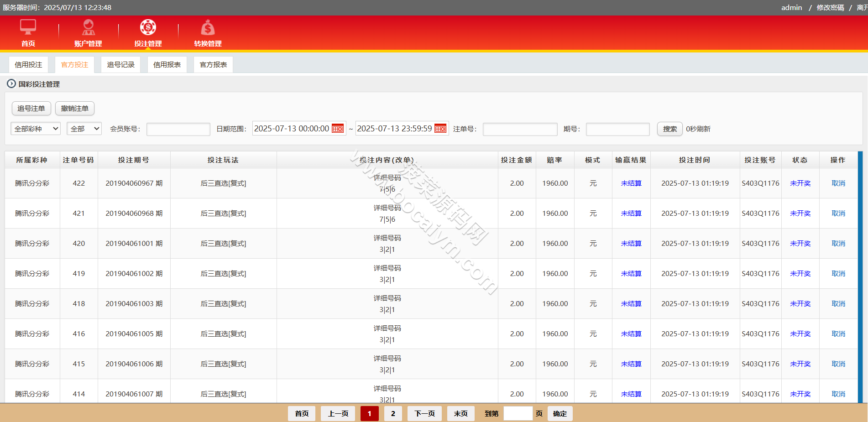868x422 pixels.
Task: Click 腾讯分分彩 cell of order 416
Action: [x=32, y=334]
